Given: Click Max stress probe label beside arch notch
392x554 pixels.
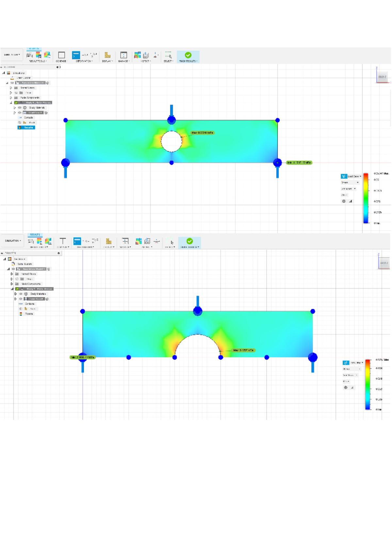Looking at the screenshot, I should coord(243,350).
